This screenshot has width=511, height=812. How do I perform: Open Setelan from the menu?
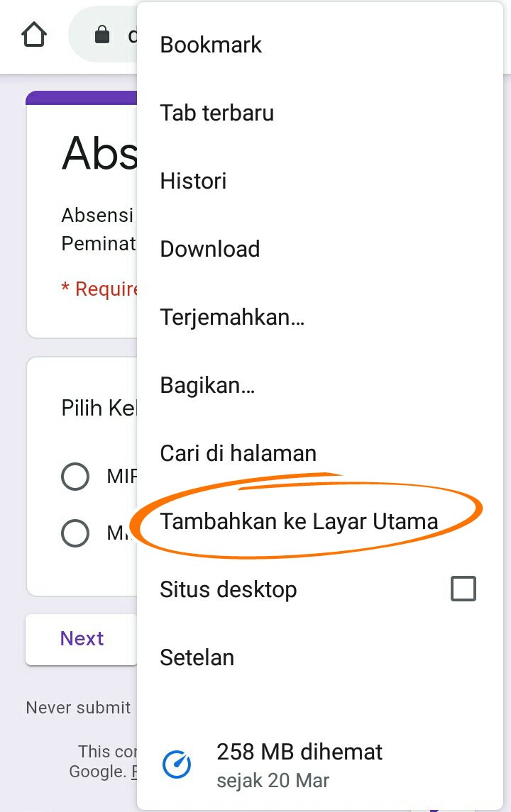tap(197, 657)
